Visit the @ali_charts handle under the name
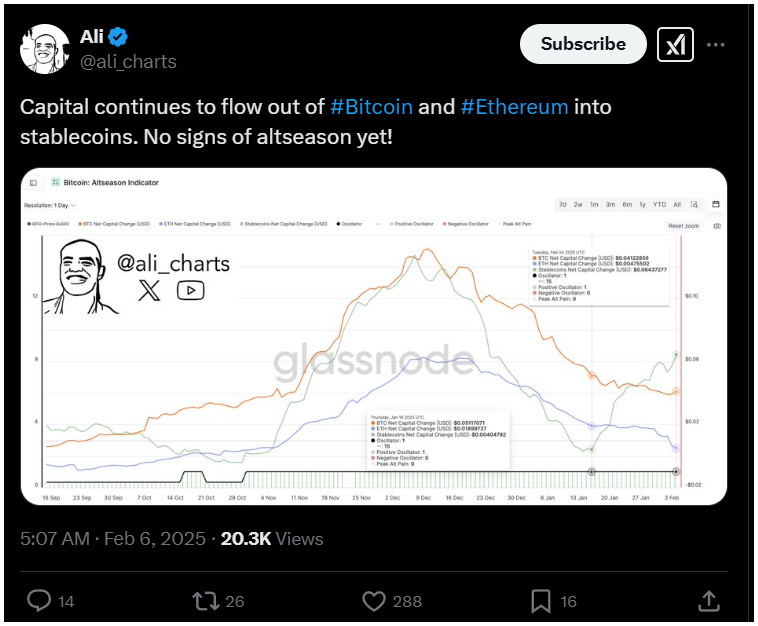Viewport: 758px width, 626px height. 128,62
